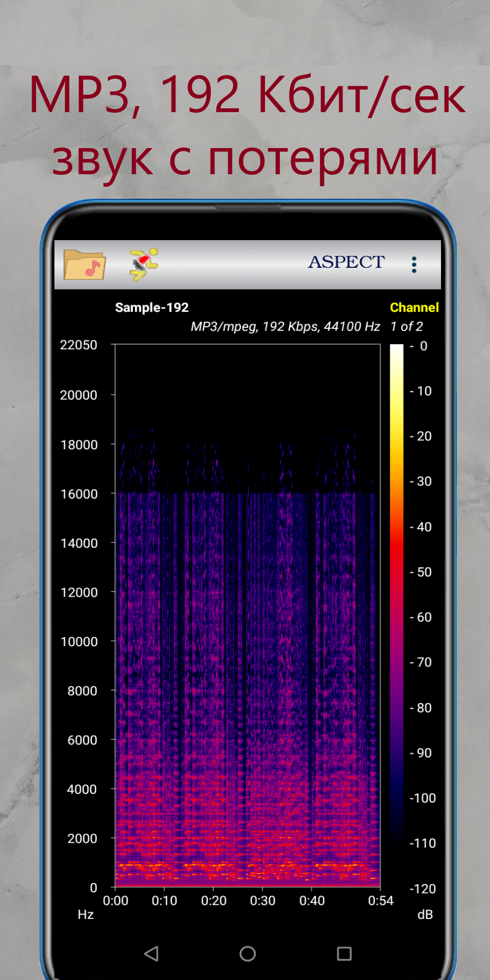Tap the MP3/mpeg 192 Kbps info line

click(x=285, y=327)
